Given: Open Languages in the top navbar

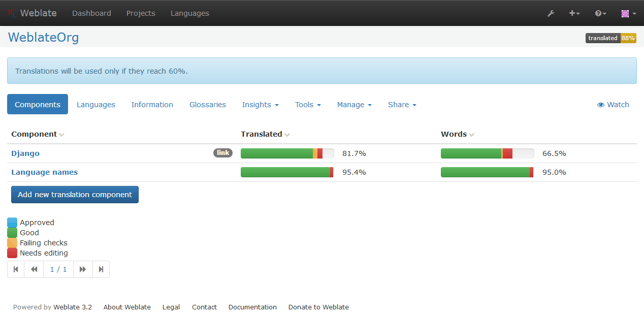Looking at the screenshot, I should [190, 13].
